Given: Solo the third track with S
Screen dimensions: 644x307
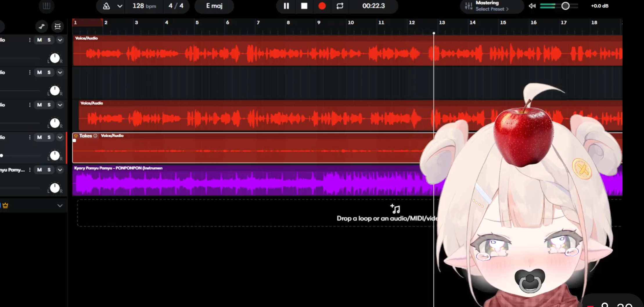Looking at the screenshot, I should coord(49,105).
